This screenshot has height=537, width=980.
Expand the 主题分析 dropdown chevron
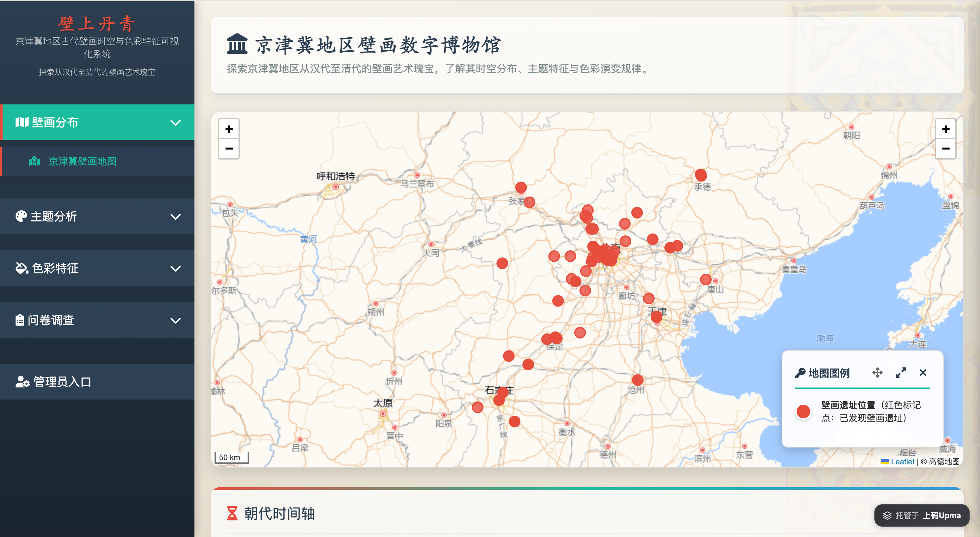(176, 216)
